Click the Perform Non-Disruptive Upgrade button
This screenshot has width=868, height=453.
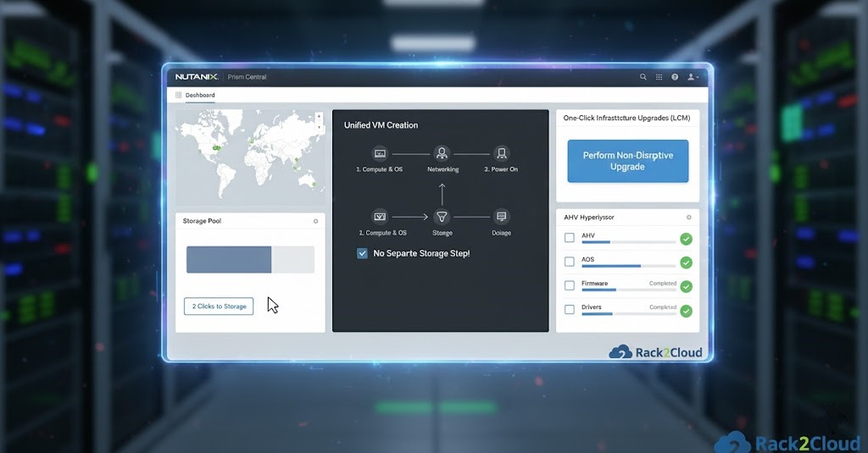[x=627, y=162]
